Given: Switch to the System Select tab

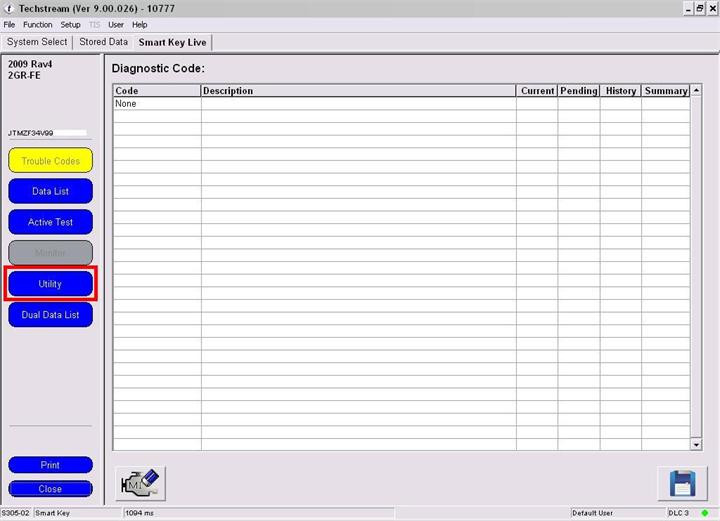Looking at the screenshot, I should [x=37, y=42].
